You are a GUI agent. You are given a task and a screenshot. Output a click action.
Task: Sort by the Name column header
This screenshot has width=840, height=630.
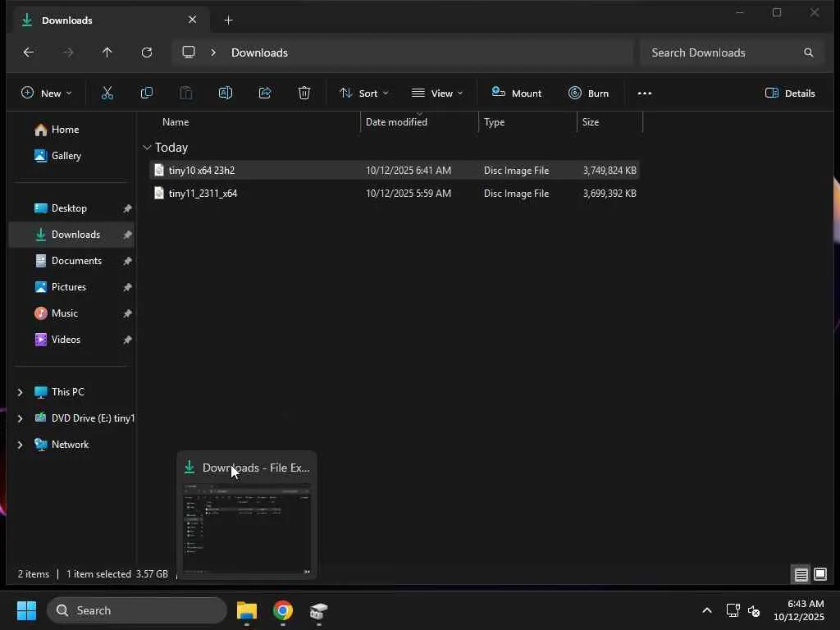point(176,122)
